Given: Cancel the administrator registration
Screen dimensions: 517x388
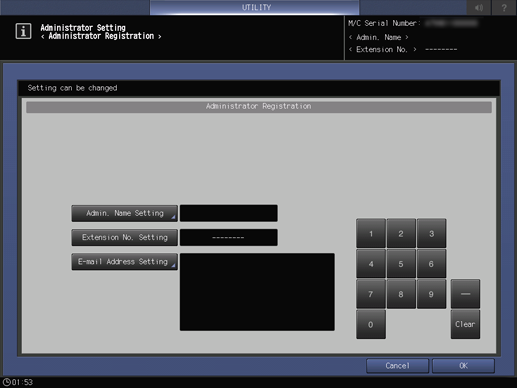Looking at the screenshot, I should tap(397, 366).
